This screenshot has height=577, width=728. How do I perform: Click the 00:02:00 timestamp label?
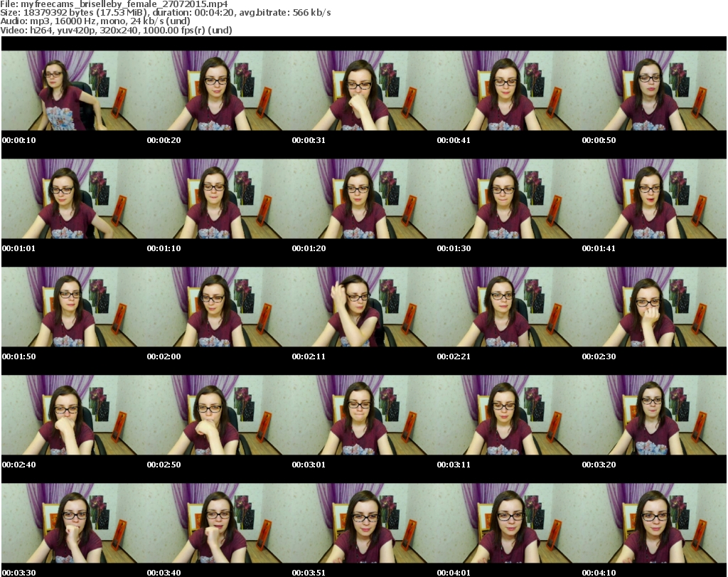click(x=164, y=356)
